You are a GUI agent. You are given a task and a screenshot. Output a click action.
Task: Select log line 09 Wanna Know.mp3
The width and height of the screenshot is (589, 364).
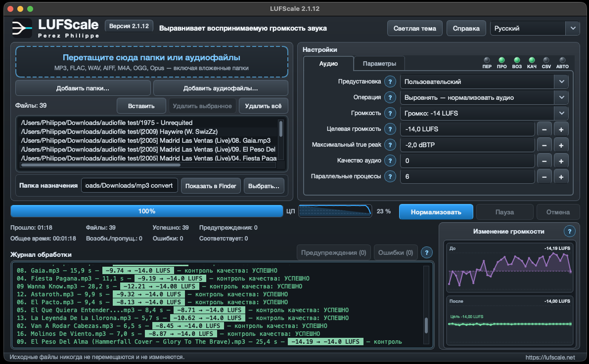tap(159, 286)
